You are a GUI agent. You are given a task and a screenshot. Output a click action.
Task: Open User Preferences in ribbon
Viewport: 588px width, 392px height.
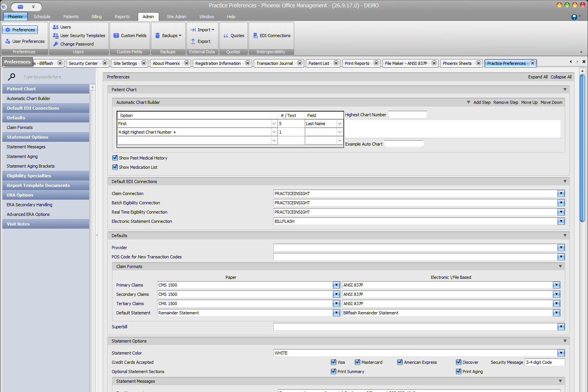(x=25, y=41)
